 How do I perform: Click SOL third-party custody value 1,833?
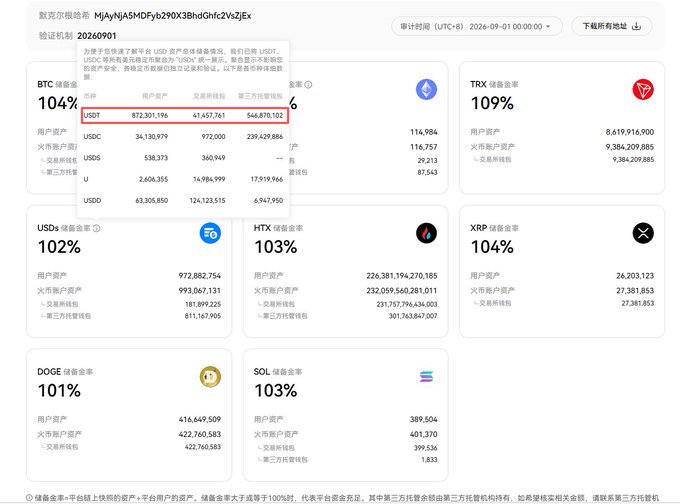(429, 460)
